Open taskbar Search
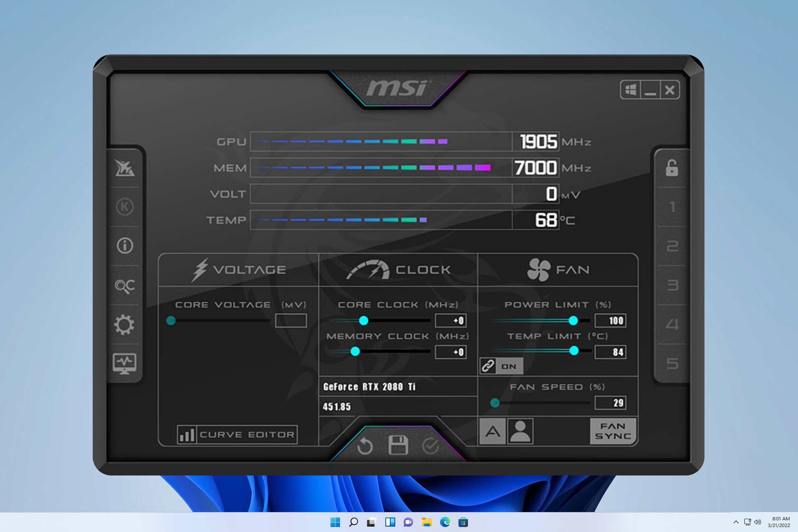Viewport: 798px width, 532px height. [x=353, y=522]
